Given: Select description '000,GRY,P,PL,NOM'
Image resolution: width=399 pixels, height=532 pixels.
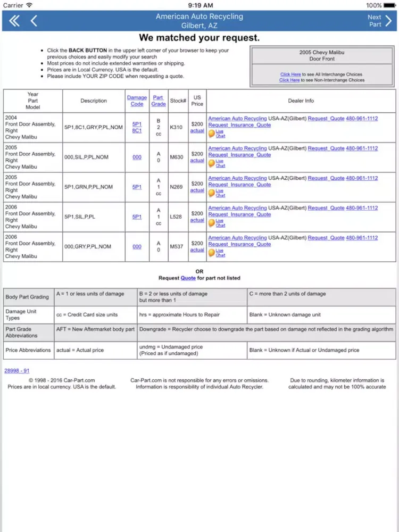Looking at the screenshot, I should tap(88, 247).
